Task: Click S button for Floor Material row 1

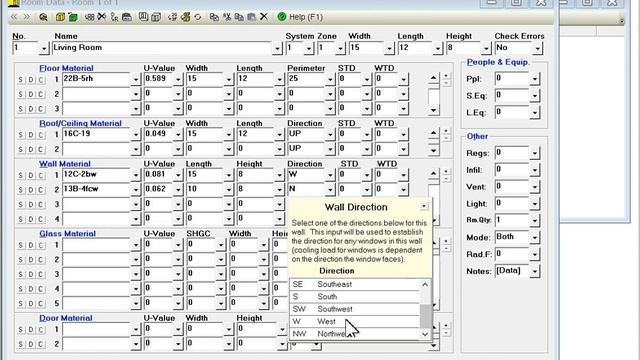Action: click(x=20, y=80)
